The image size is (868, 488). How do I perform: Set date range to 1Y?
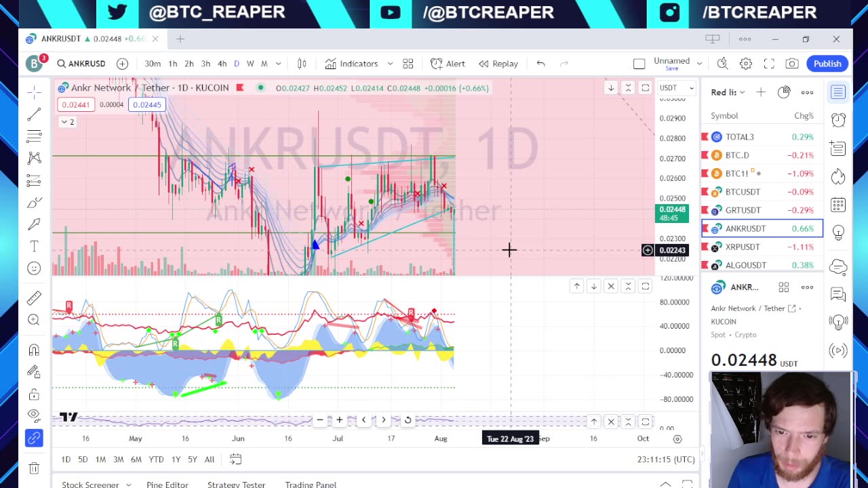pyautogui.click(x=176, y=460)
